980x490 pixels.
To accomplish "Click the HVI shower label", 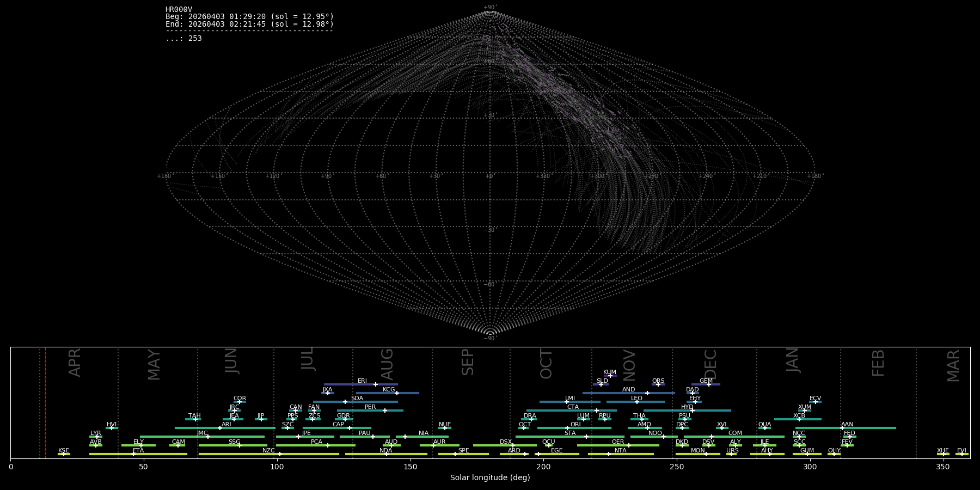I will coord(112,424).
